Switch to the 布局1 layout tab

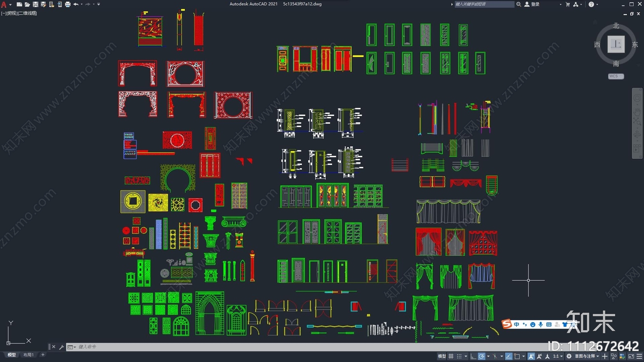coord(28,355)
